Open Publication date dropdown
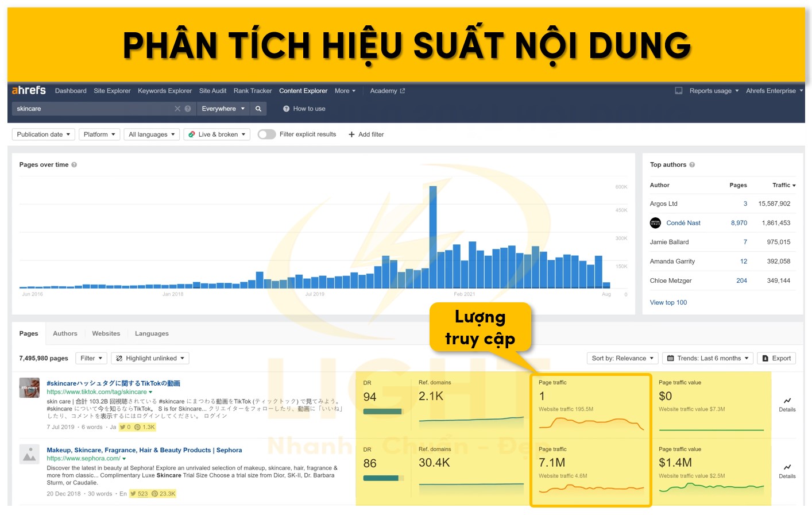The height and width of the screenshot is (515, 812). [x=44, y=134]
